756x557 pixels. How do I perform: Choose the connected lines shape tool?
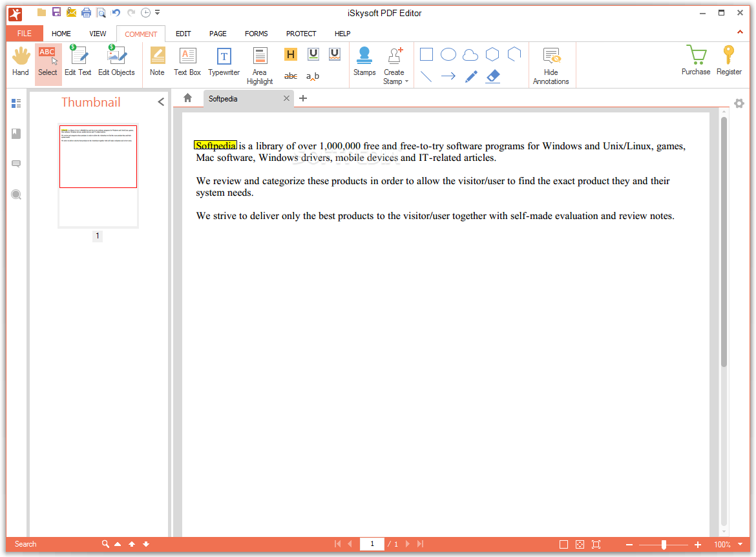tap(514, 54)
